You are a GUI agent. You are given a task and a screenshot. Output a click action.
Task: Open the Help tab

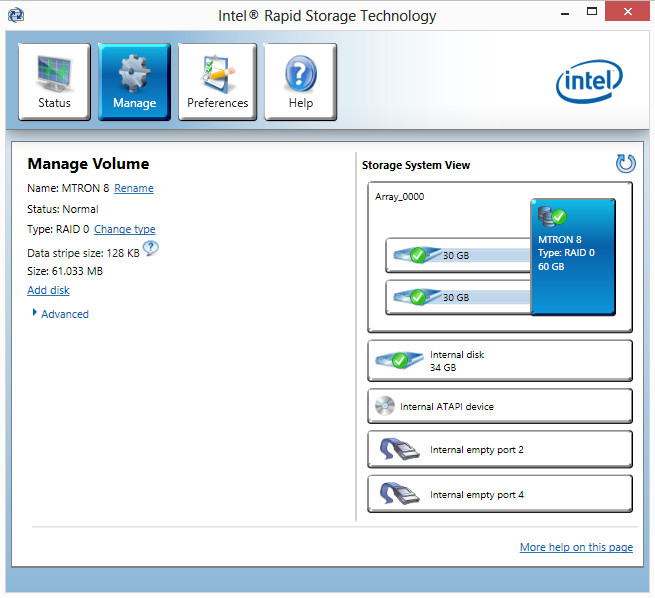(300, 82)
